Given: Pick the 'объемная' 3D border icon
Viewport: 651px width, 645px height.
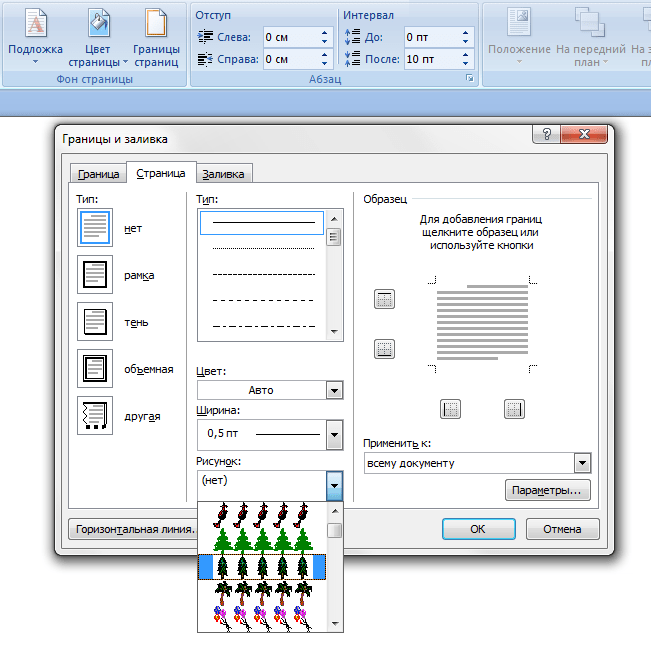Looking at the screenshot, I should 95,369.
